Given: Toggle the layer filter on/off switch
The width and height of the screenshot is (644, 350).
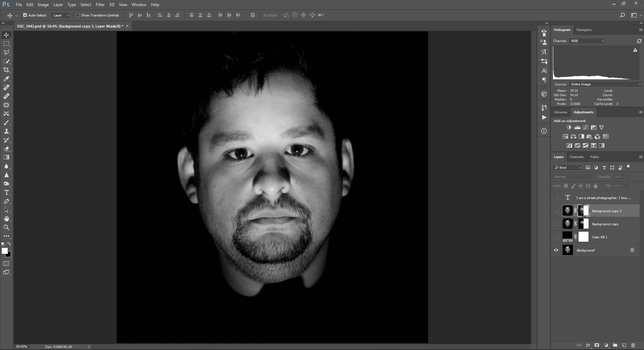Looking at the screenshot, I should tap(628, 167).
